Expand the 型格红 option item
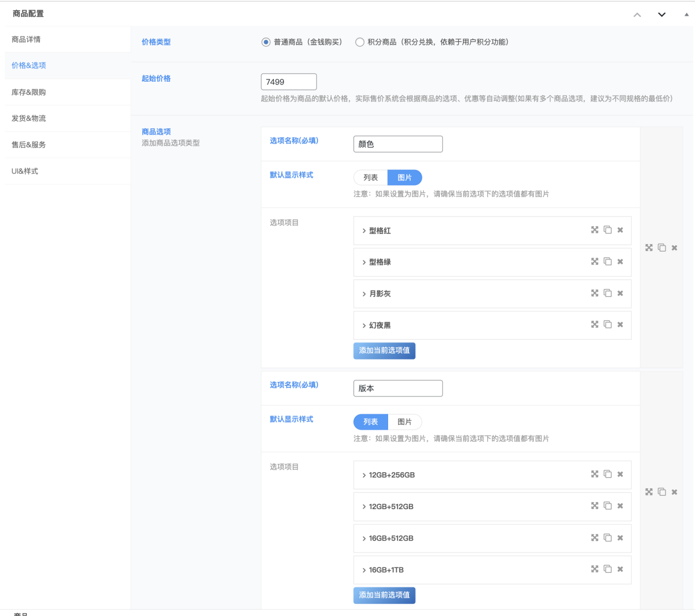695x616 pixels. pyautogui.click(x=365, y=231)
